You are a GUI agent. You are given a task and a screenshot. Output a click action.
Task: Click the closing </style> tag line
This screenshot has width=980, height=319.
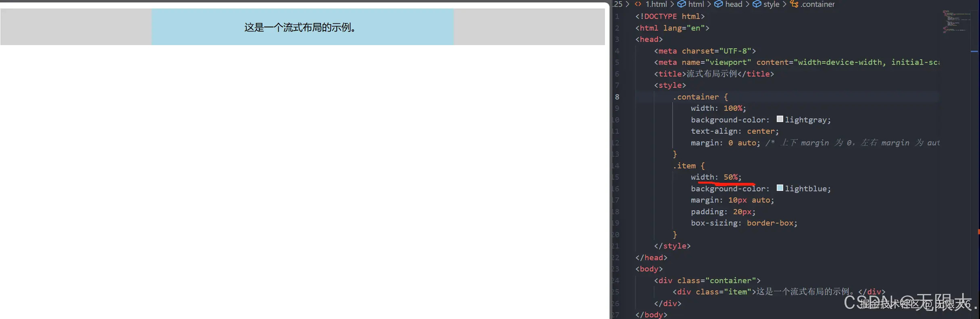click(x=672, y=246)
